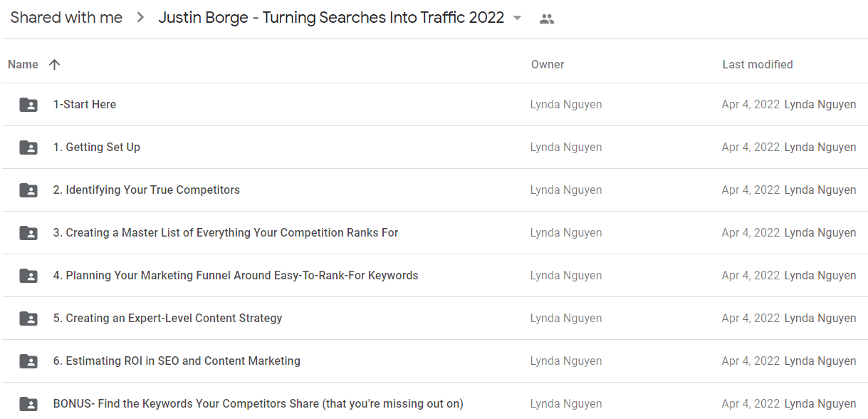The image size is (868, 419).
Task: Select the folder icon for Creating a Master List
Action: (28, 233)
